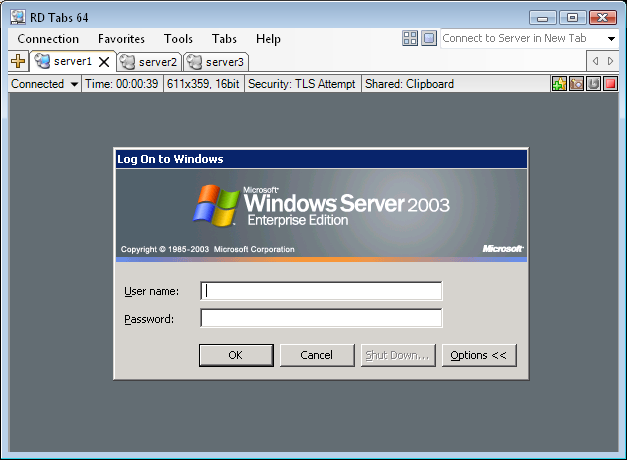Click the single window view icon
The height and width of the screenshot is (460, 627).
coord(429,38)
